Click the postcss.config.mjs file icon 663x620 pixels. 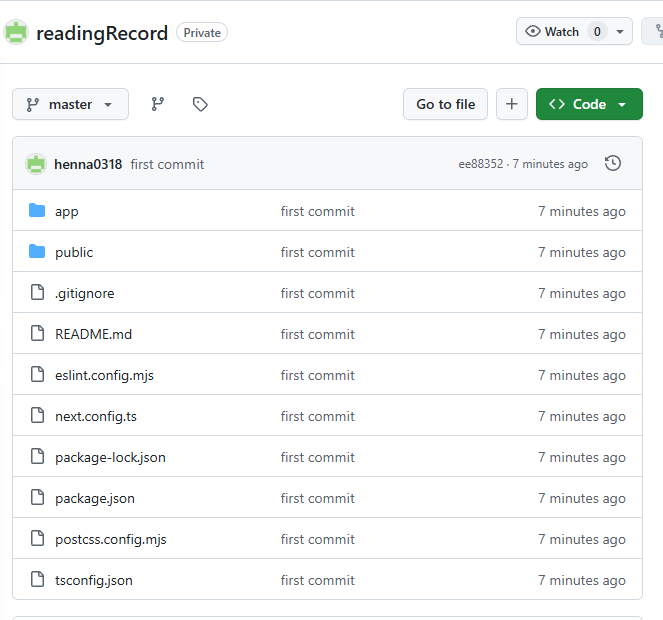pyautogui.click(x=37, y=538)
